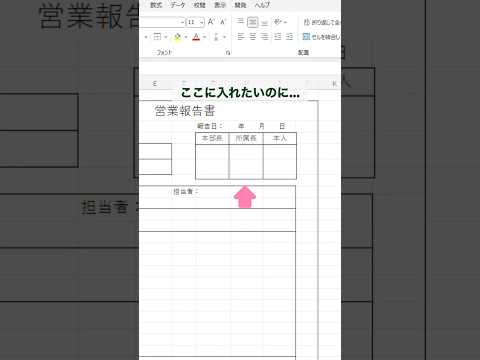Select the 月 cell in date row

point(262,126)
